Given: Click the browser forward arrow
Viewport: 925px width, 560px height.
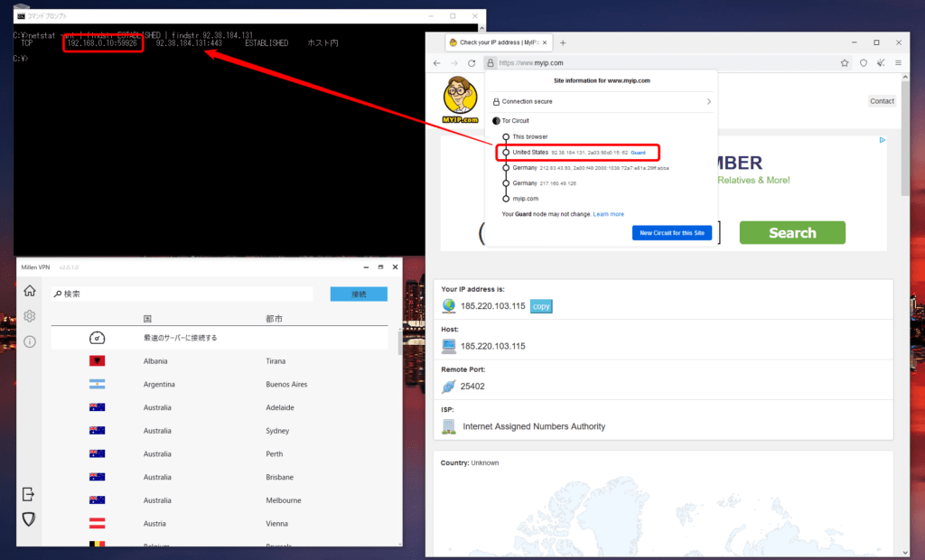Looking at the screenshot, I should (454, 63).
